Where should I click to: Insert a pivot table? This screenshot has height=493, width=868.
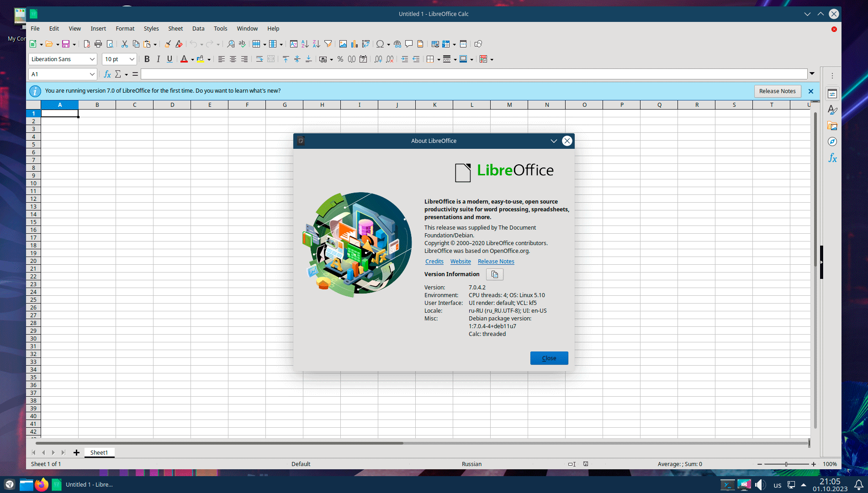click(365, 44)
